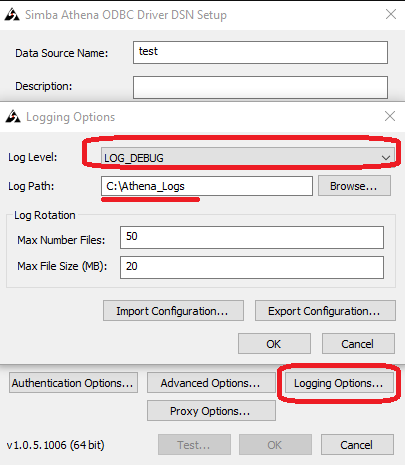Browse for a log path folder
The height and width of the screenshot is (465, 405).
(354, 186)
